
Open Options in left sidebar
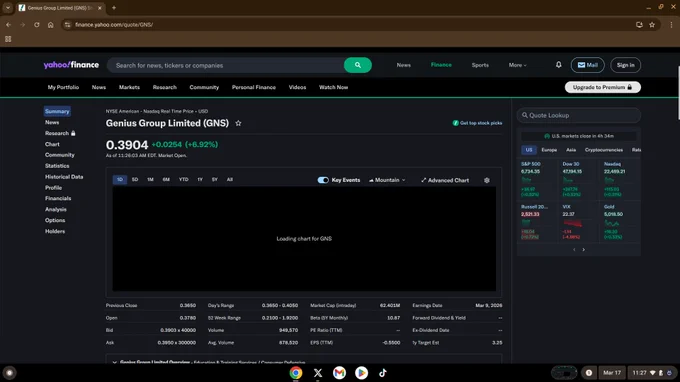tap(55, 220)
